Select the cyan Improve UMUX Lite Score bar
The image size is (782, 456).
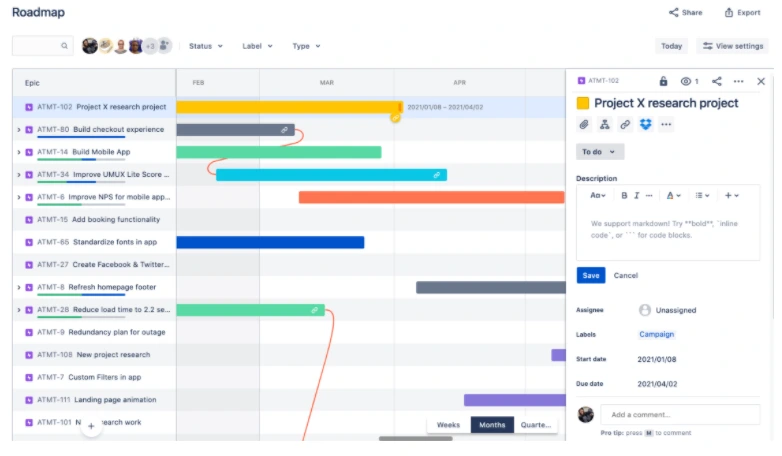tap(331, 175)
